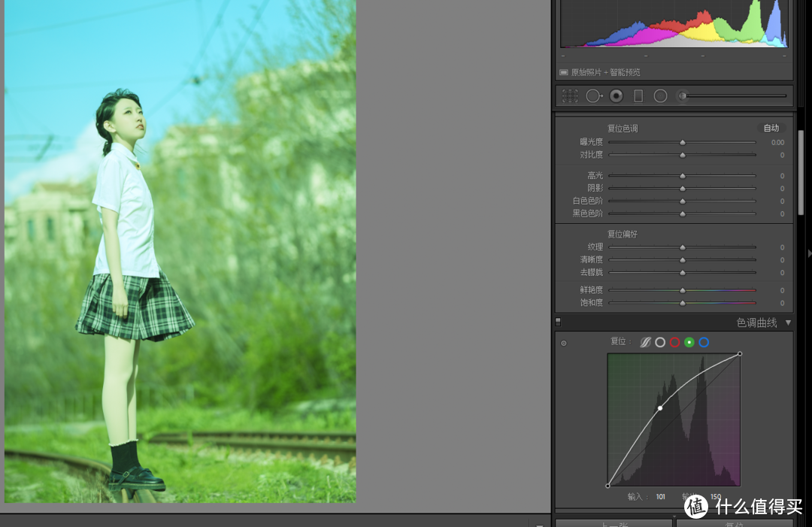Select the blue channel curve circle
Screen dimensions: 812x527
[x=704, y=342]
